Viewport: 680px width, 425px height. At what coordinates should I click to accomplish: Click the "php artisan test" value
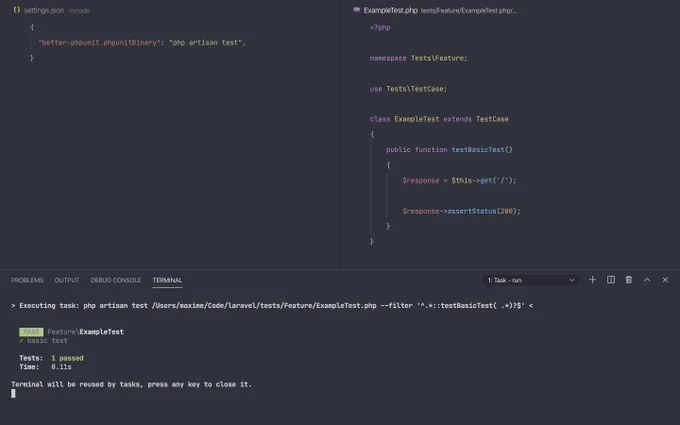(205, 42)
